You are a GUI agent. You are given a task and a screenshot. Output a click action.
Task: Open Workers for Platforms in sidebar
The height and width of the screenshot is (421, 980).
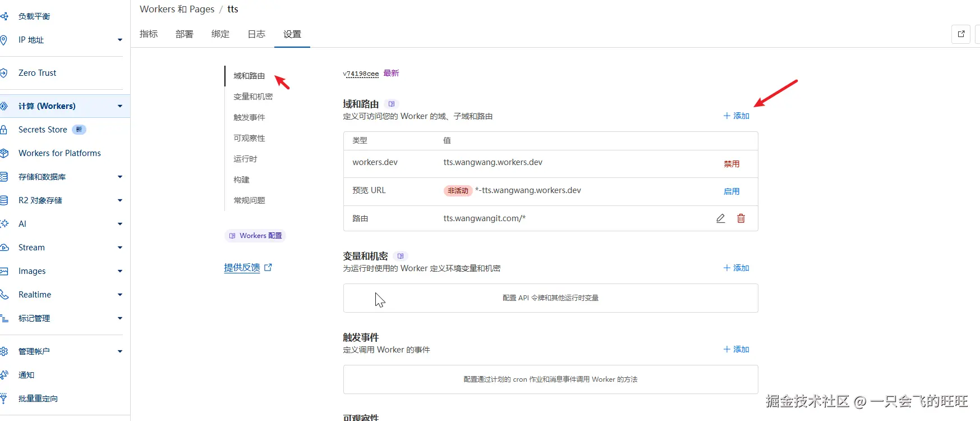59,153
